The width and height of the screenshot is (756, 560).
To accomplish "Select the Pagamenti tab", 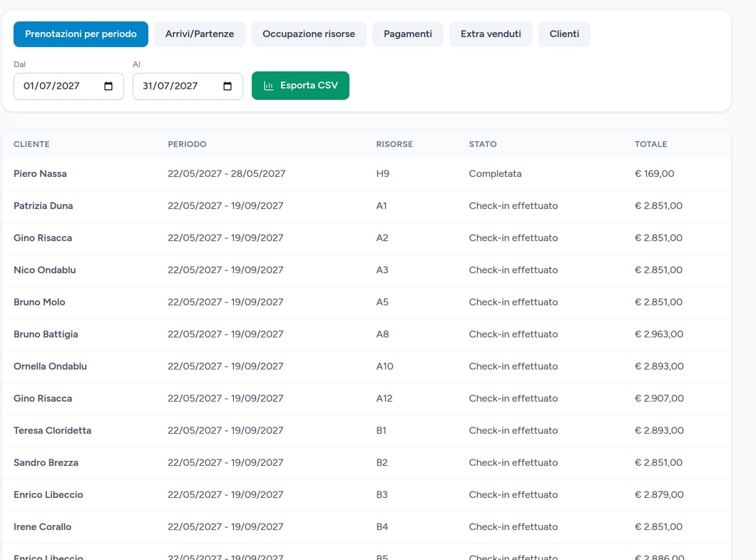I will 408,34.
